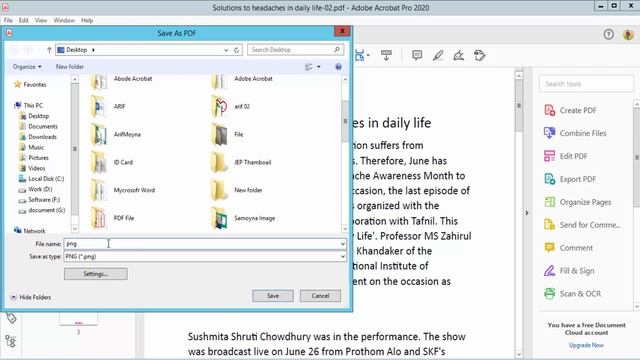640x360 pixels.
Task: Open the Create PDF tool
Action: (571, 110)
